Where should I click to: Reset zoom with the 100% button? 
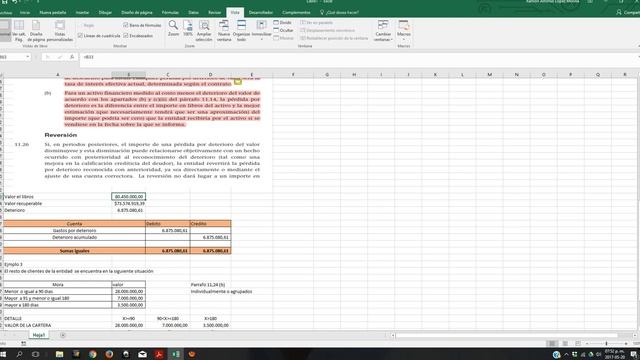pos(188,29)
